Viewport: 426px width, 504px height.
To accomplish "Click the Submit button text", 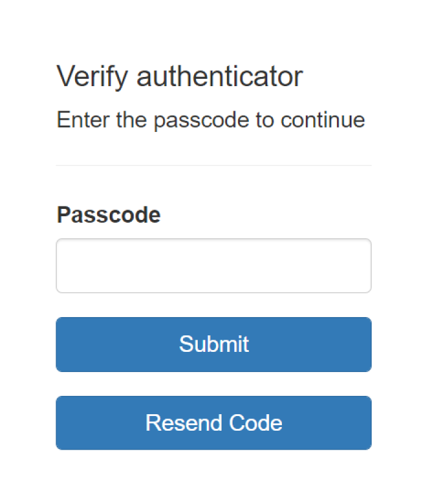I will coord(214,344).
